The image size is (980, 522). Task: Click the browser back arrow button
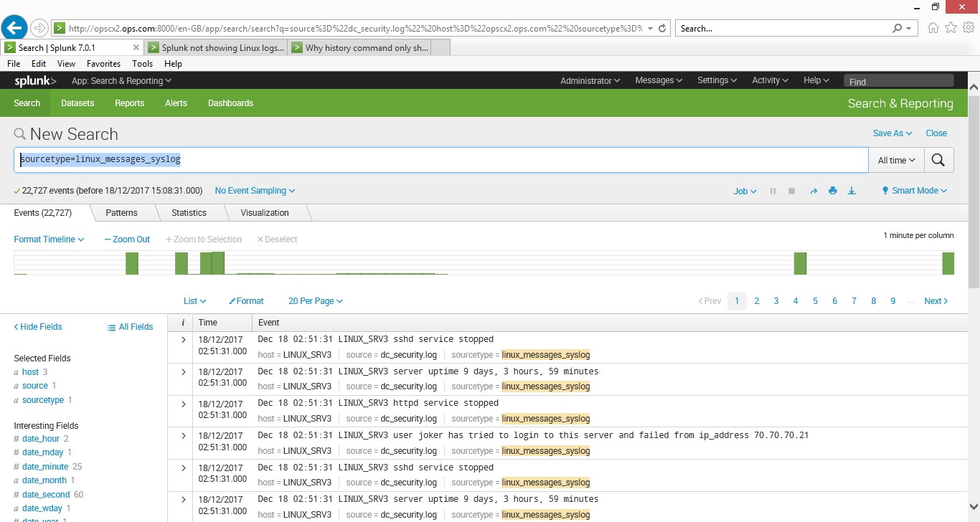pyautogui.click(x=15, y=28)
